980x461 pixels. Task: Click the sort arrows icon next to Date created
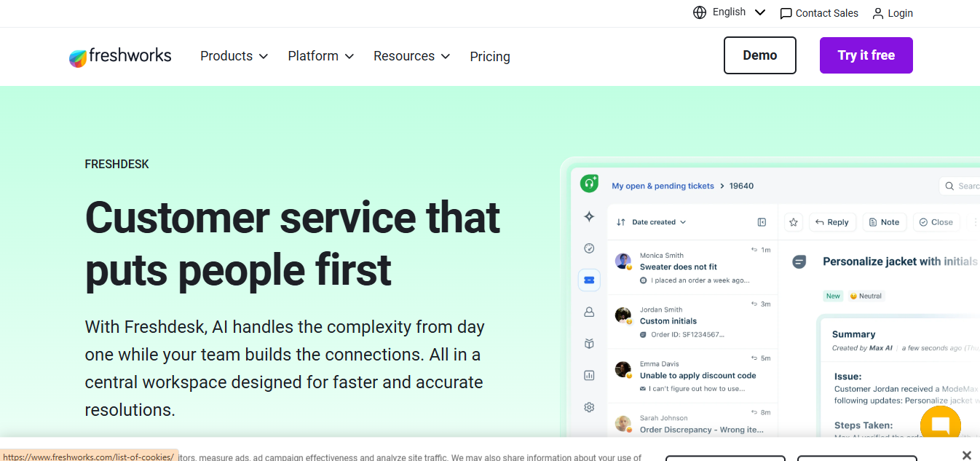tap(621, 222)
